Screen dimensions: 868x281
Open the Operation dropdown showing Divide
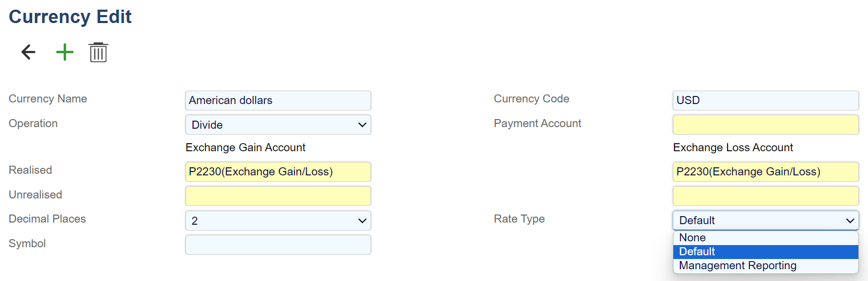coord(278,125)
